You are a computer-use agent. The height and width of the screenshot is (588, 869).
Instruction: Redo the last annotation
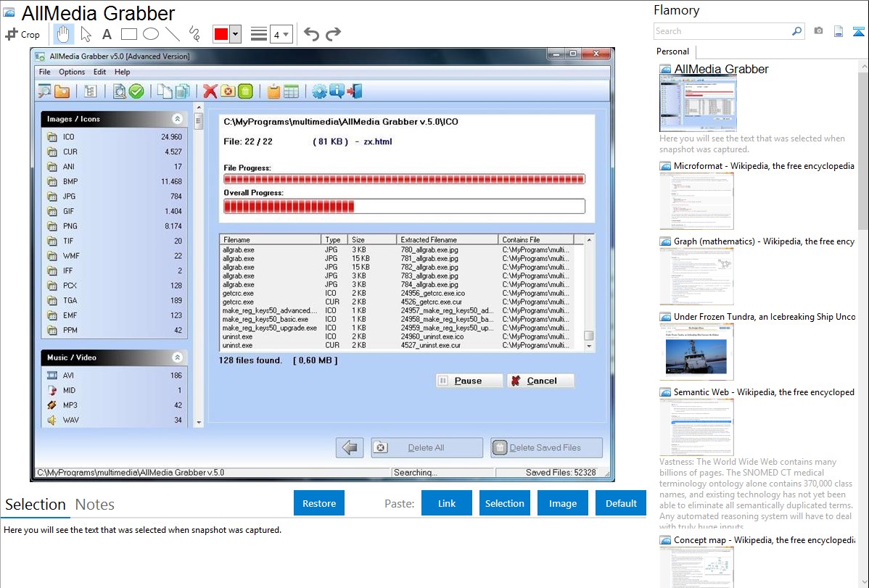333,34
